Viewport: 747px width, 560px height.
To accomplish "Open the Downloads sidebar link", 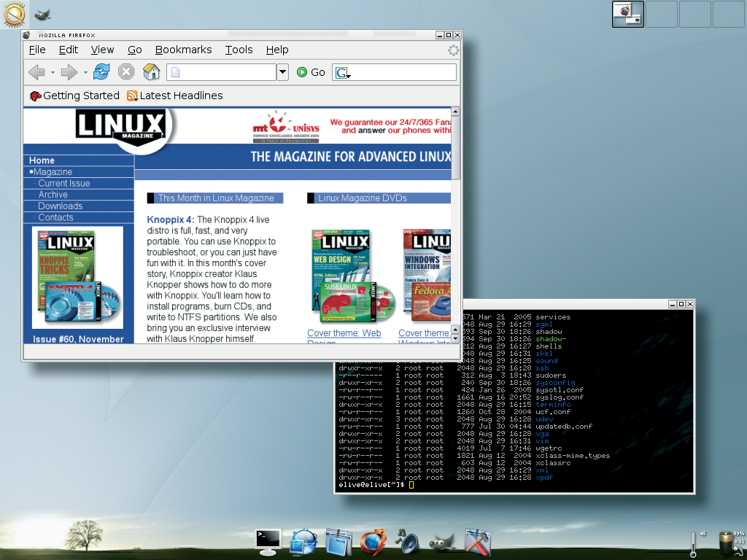I will pos(60,206).
